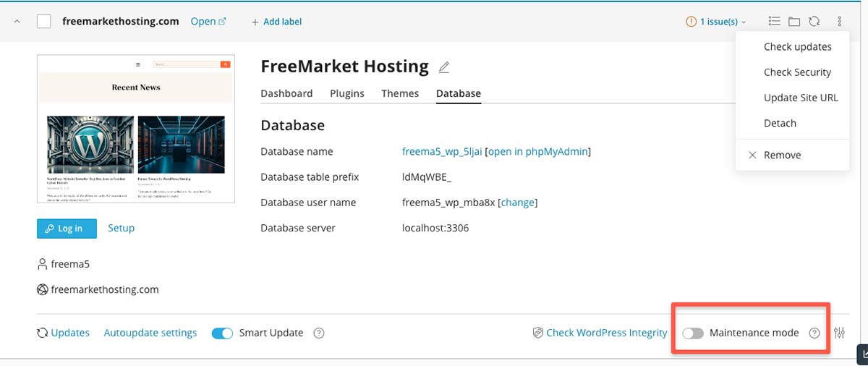Click the folder view icon
868x366 pixels.
[794, 22]
